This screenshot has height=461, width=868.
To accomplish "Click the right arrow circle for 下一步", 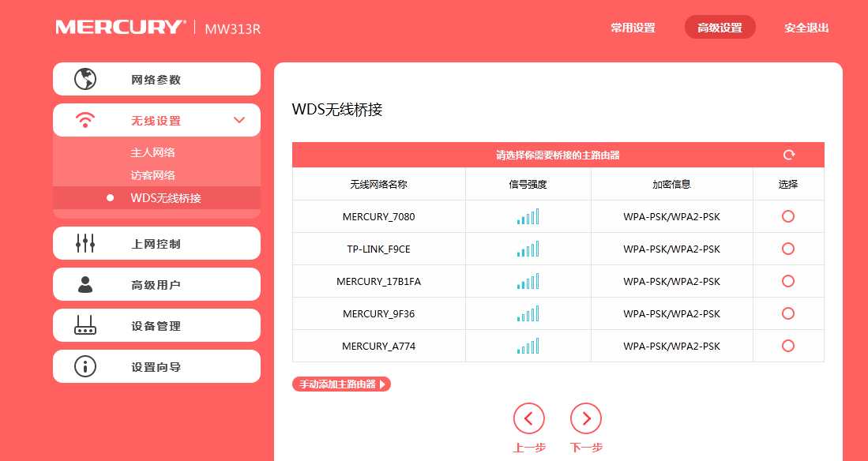I will pos(586,418).
